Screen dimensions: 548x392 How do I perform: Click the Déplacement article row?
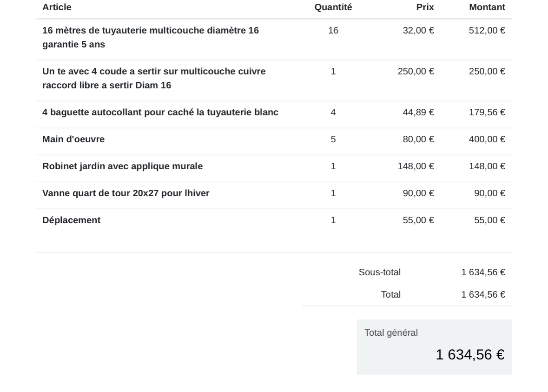[x=274, y=231]
